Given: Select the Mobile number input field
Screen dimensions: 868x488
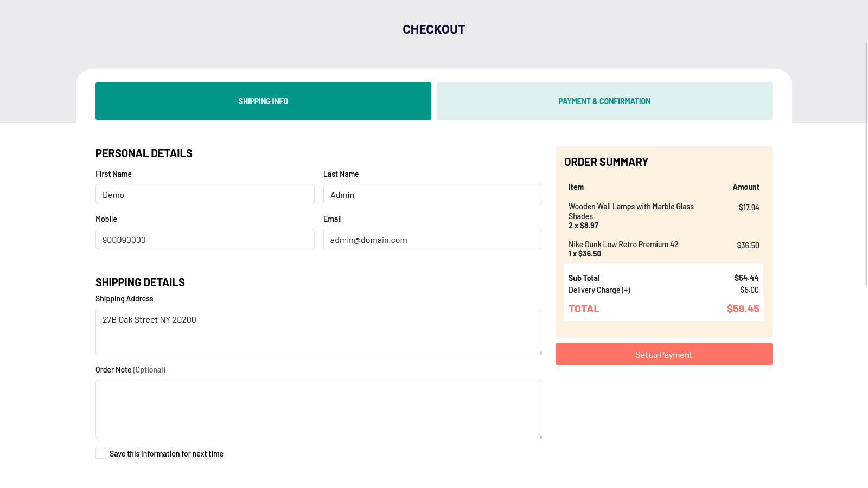Looking at the screenshot, I should (x=205, y=239).
